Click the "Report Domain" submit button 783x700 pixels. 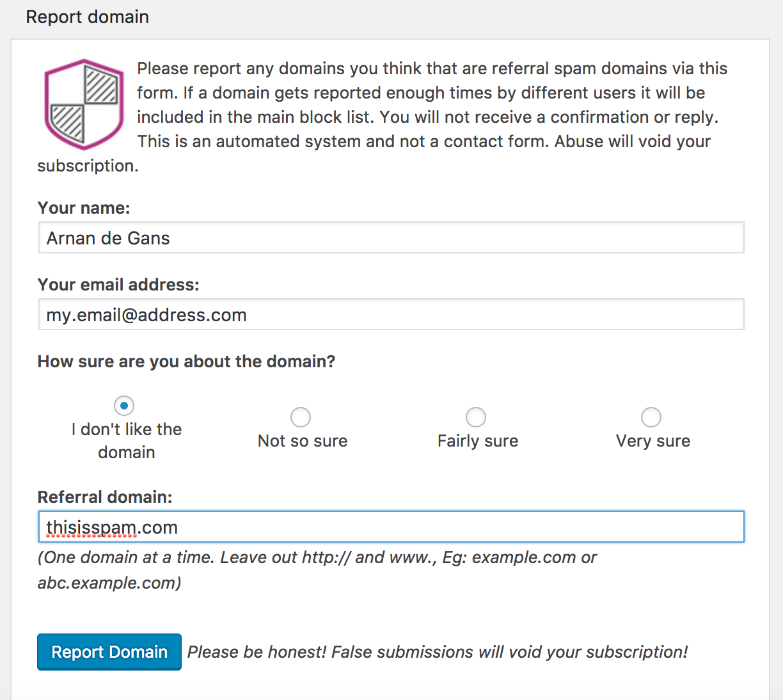coord(109,652)
